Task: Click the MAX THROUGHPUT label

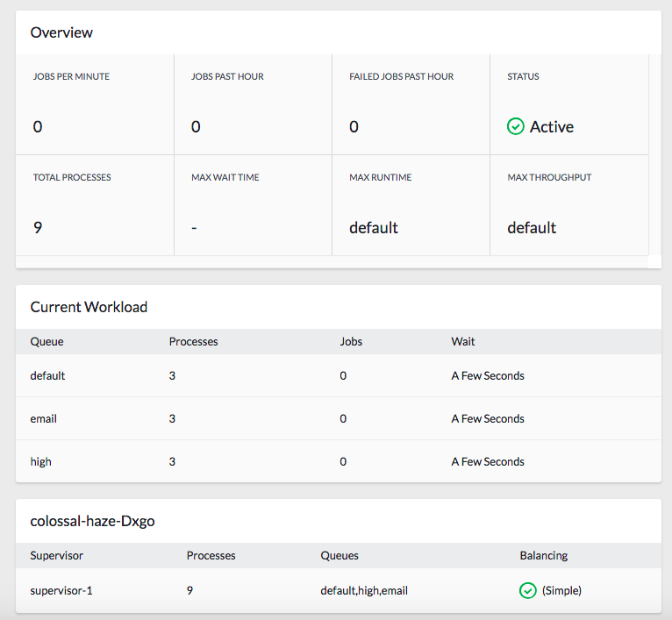Action: pyautogui.click(x=549, y=177)
